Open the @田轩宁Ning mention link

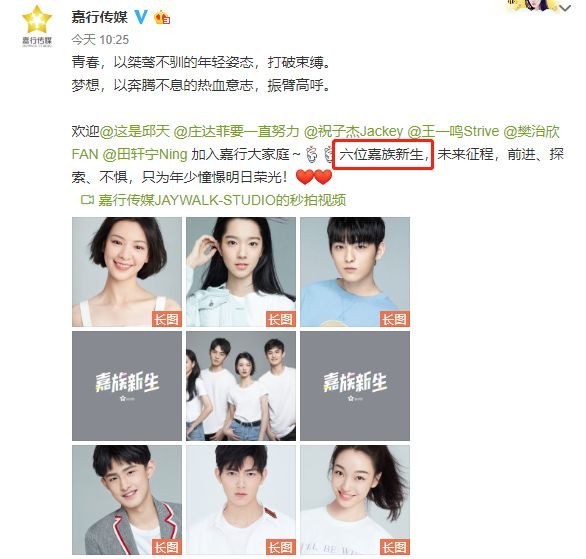coord(145,154)
